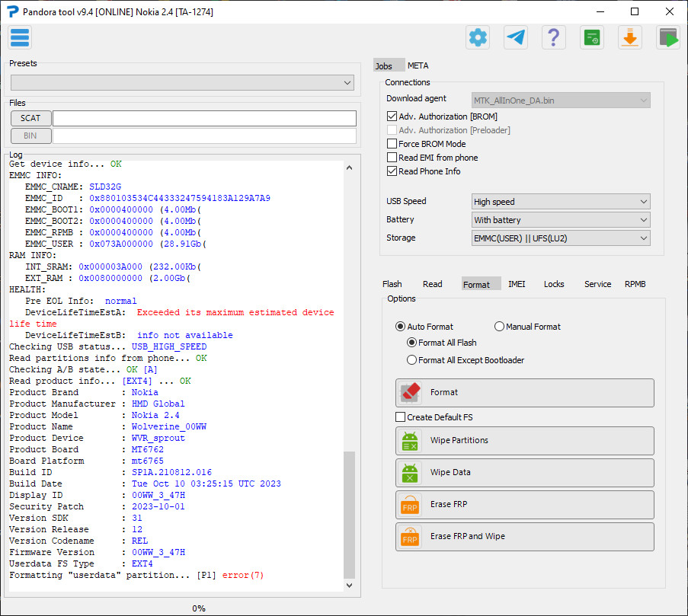
Task: Click the red error(7) log text
Action: 242,575
